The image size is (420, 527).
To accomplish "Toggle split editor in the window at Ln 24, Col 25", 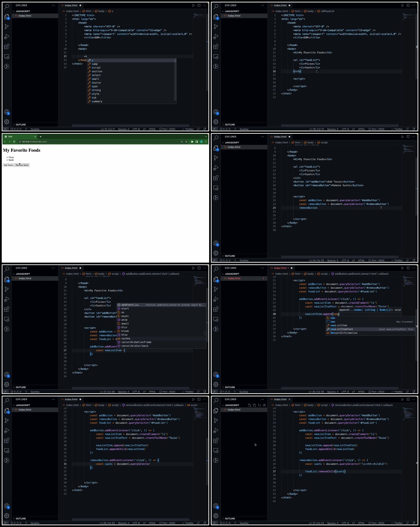I will [408, 137].
